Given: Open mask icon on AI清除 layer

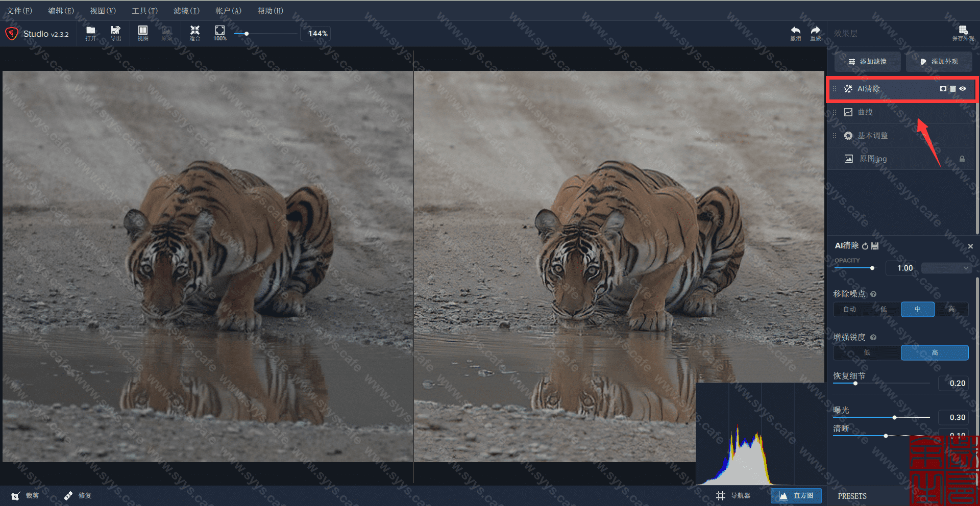Looking at the screenshot, I should (x=943, y=89).
